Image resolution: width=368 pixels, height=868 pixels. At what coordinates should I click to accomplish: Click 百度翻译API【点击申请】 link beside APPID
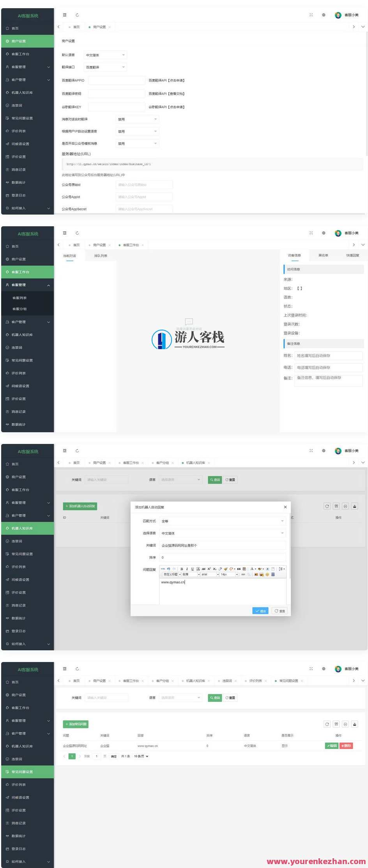pyautogui.click(x=166, y=80)
